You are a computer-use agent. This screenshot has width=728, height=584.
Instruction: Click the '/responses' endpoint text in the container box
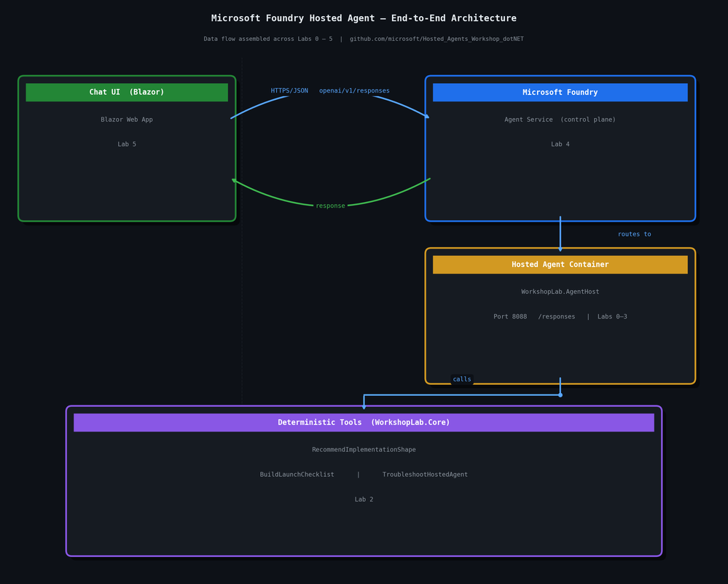[x=556, y=316]
